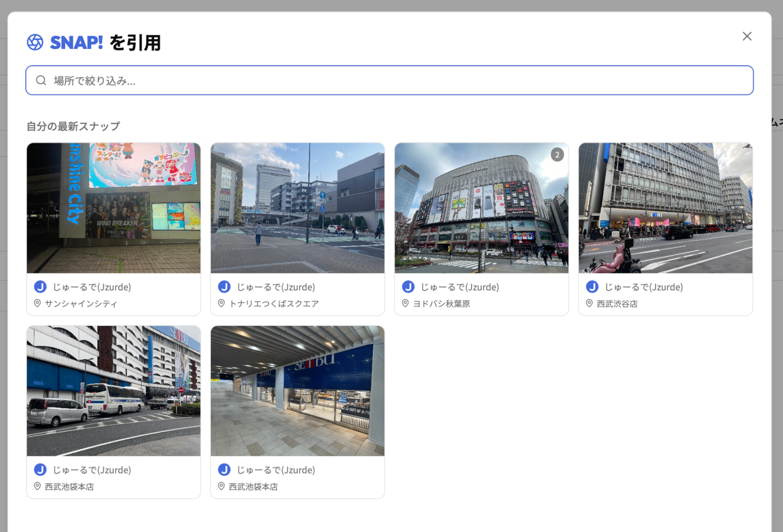Viewport: 783px width, 532px height.
Task: Click the photo count badge showing 2
Action: 557,155
